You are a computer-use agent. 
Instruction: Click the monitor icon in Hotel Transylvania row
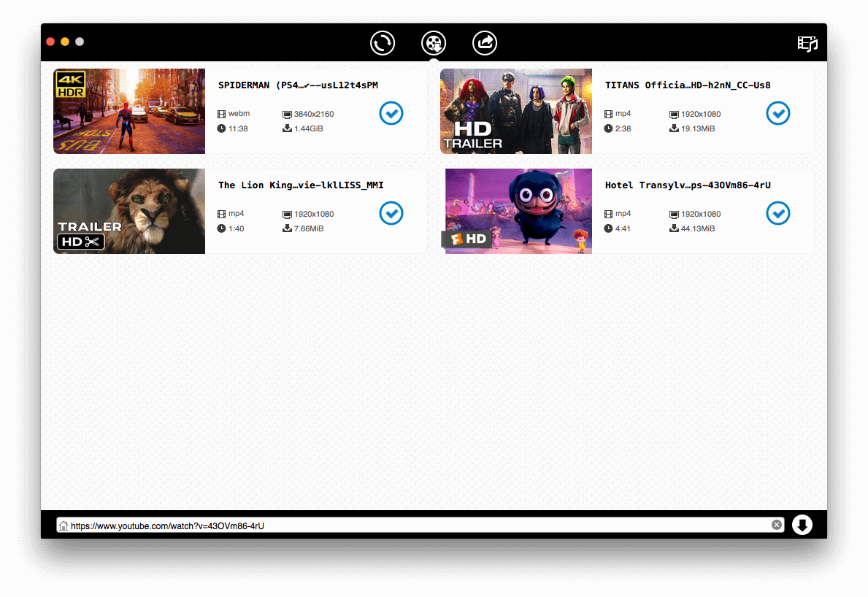coord(674,215)
